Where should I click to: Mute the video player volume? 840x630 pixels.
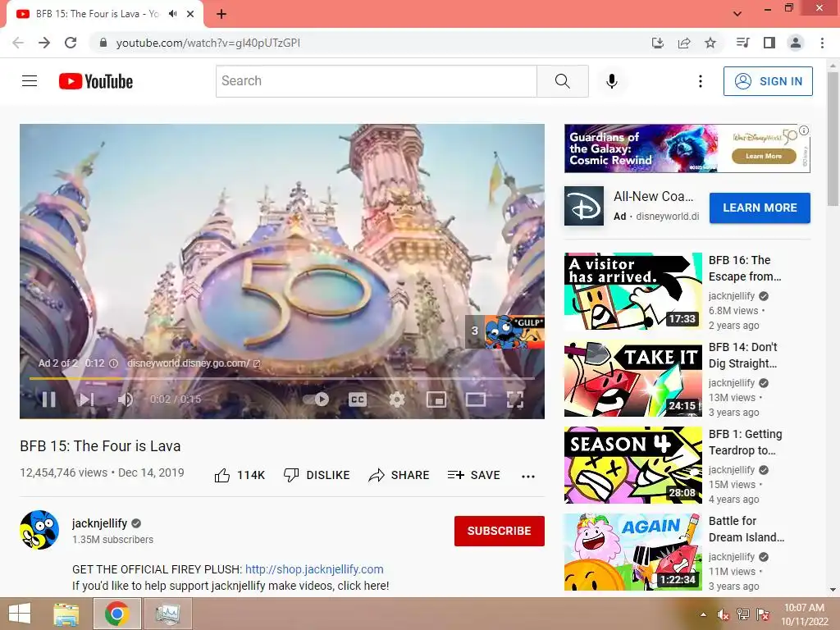tap(126, 399)
